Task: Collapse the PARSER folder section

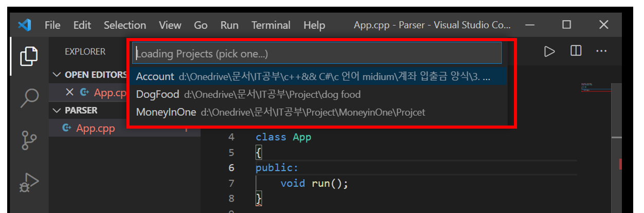Action: pyautogui.click(x=57, y=110)
